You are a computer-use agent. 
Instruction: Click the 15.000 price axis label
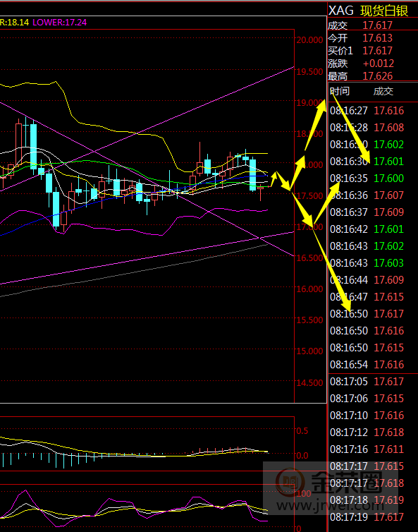[309, 351]
